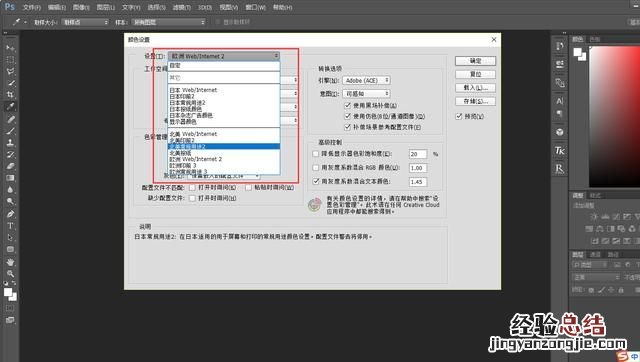Enable 用灰度系数混合 RGB 颜色 checkbox
The height and width of the screenshot is (362, 640).
(x=316, y=168)
